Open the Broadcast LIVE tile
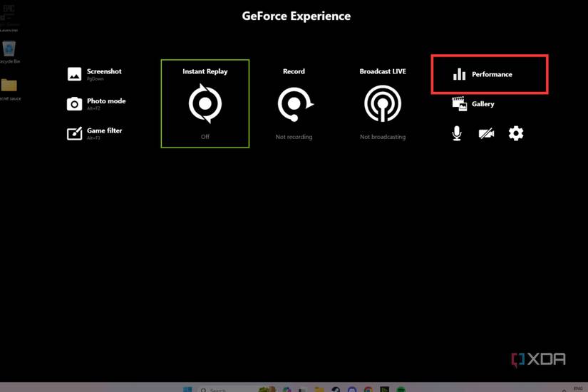Screen dimensions: 588x392 coord(383,103)
